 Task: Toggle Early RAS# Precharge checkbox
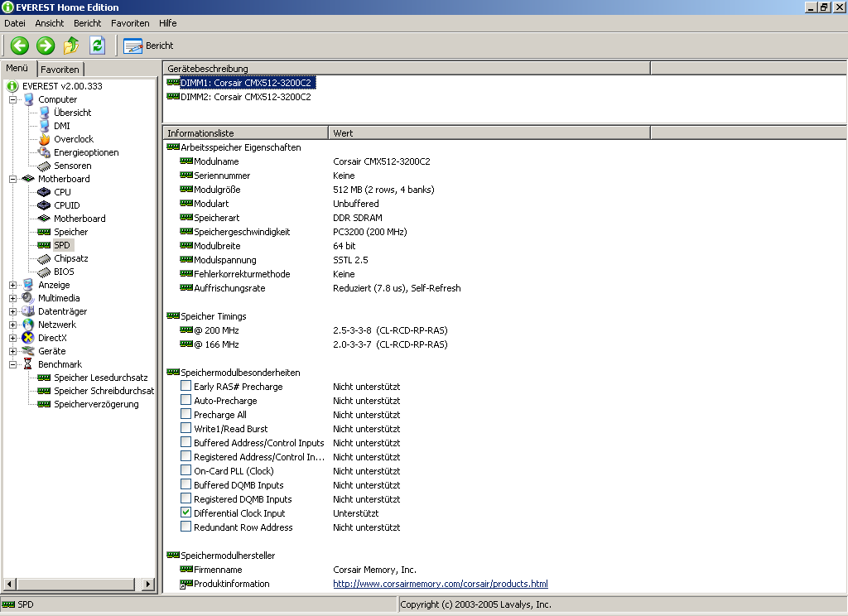pos(185,386)
